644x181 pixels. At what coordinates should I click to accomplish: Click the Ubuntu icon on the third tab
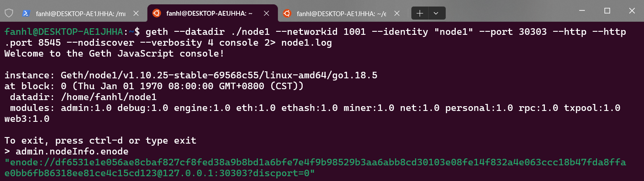pyautogui.click(x=287, y=13)
